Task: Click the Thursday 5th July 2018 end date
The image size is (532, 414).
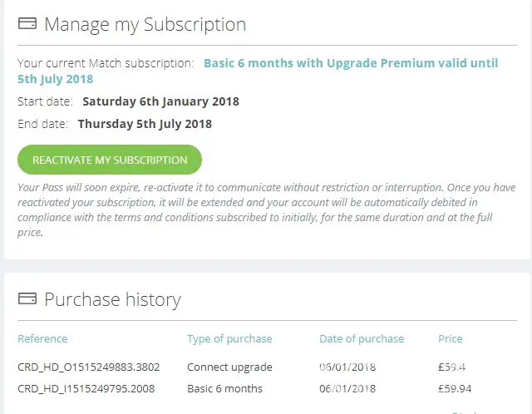Action: [x=145, y=124]
